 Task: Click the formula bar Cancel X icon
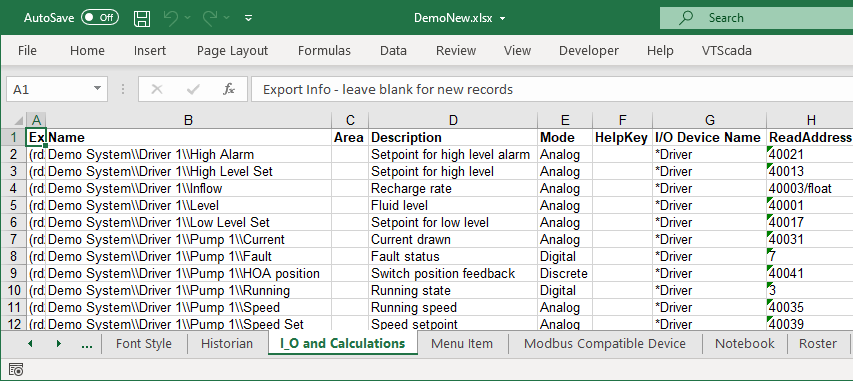click(157, 89)
